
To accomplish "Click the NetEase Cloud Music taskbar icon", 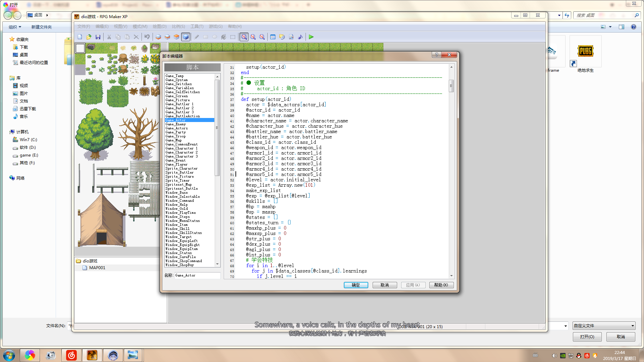I will click(x=71, y=355).
